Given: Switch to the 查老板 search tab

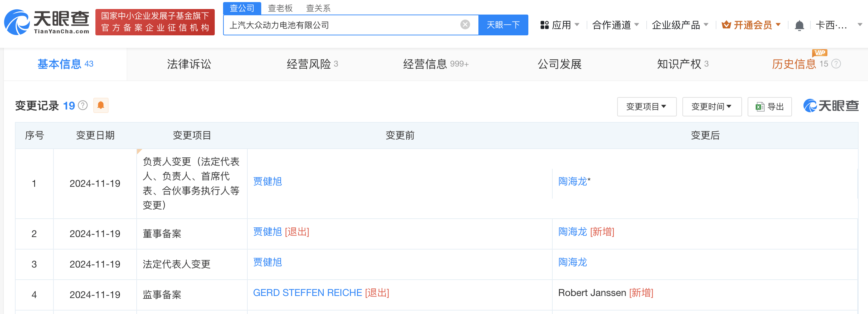Looking at the screenshot, I should tap(280, 8).
